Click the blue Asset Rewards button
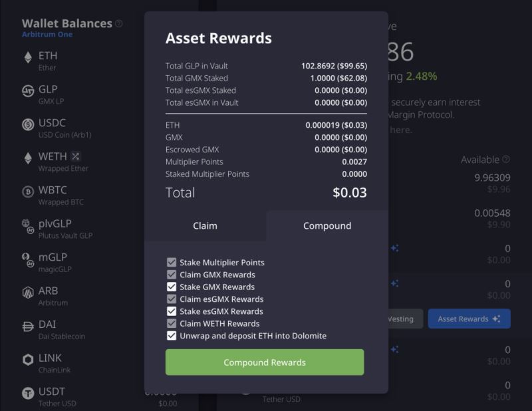The width and height of the screenshot is (532, 411). point(469,319)
